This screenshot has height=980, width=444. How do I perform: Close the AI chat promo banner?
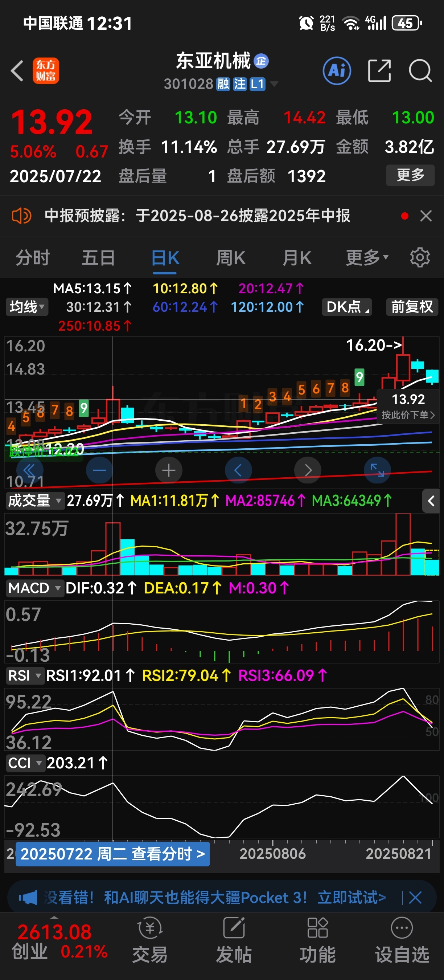[415, 898]
